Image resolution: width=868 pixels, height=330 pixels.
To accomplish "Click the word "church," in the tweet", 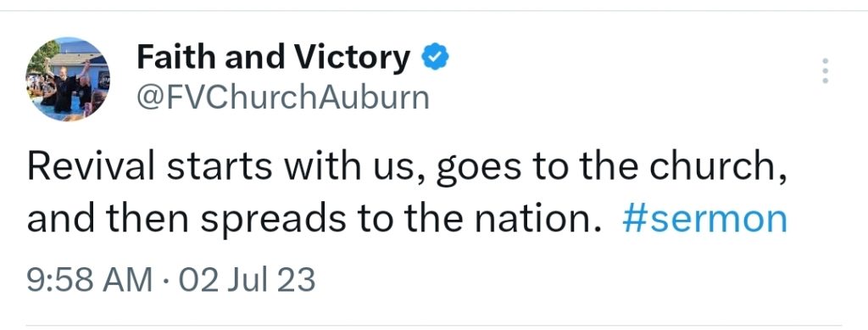I will tap(718, 168).
